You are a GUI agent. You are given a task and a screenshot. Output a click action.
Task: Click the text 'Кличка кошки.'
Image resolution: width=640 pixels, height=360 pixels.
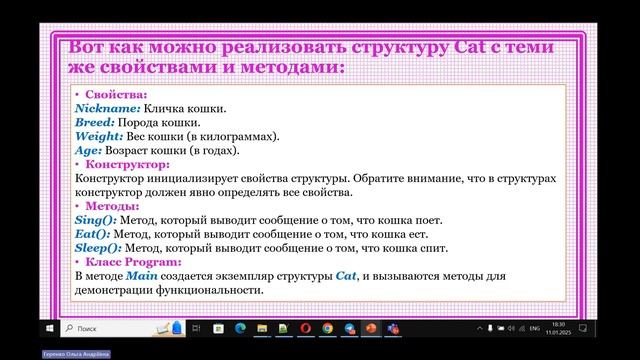pos(185,109)
